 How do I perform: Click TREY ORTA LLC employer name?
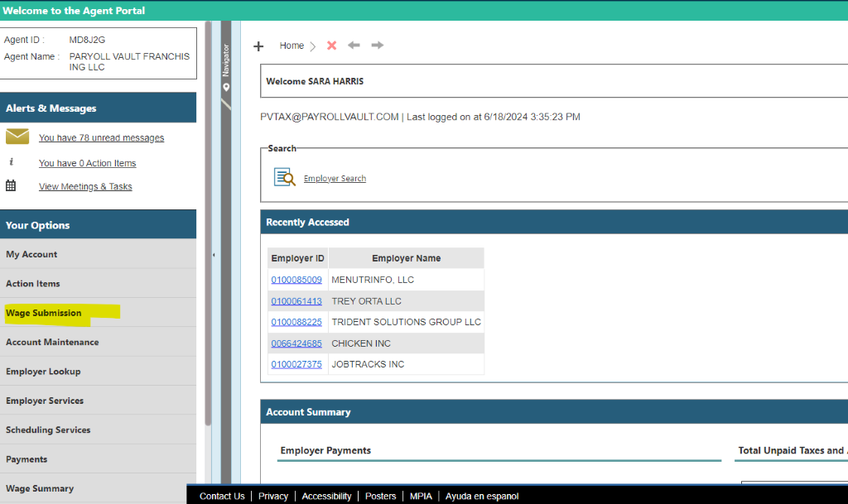tap(367, 301)
